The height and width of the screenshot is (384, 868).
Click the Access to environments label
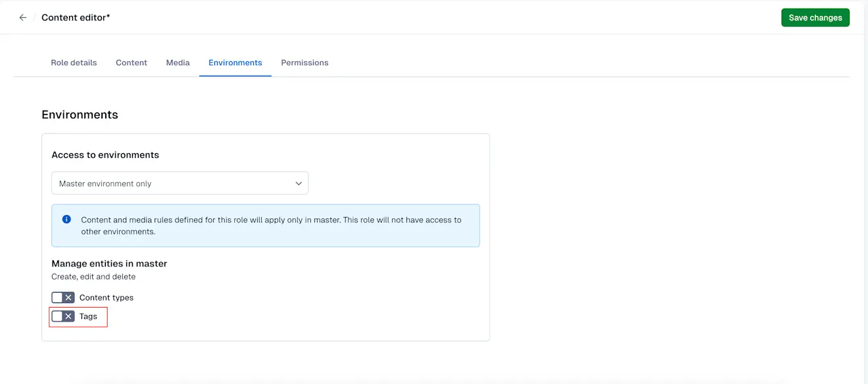[x=105, y=155]
